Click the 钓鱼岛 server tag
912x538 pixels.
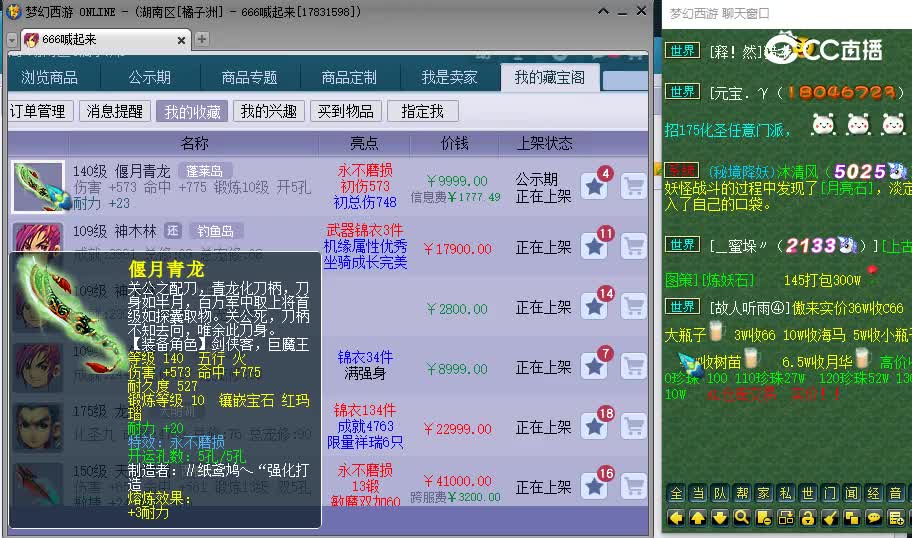(215, 231)
